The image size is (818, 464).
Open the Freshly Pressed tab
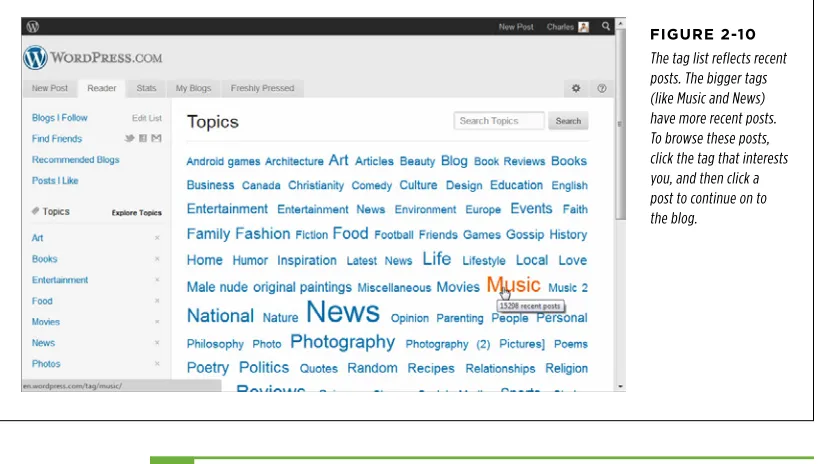[x=262, y=88]
